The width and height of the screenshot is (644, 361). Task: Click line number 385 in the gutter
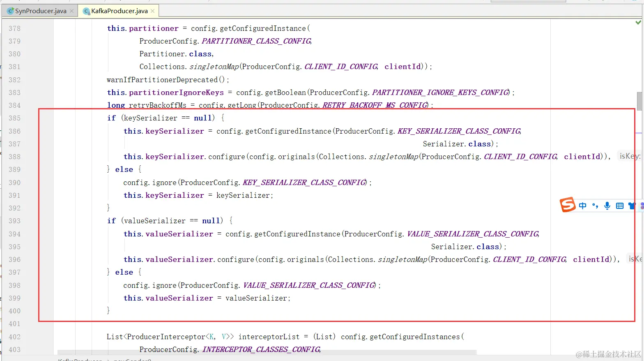(x=14, y=118)
